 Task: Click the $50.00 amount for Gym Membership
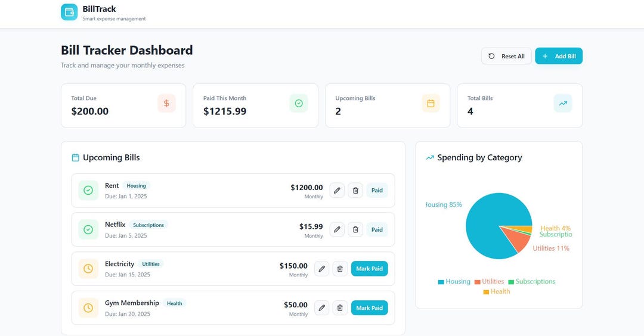click(x=295, y=305)
